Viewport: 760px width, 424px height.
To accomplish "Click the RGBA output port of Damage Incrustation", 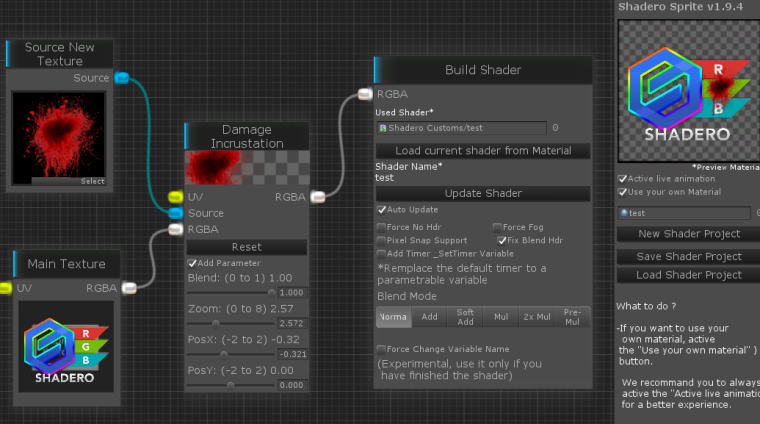I will [318, 197].
